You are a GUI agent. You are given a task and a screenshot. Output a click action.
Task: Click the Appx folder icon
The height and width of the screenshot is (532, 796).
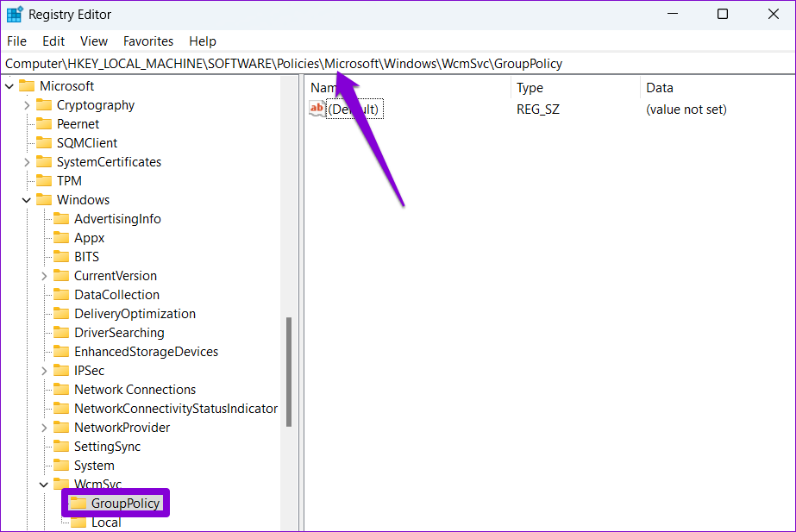(61, 238)
